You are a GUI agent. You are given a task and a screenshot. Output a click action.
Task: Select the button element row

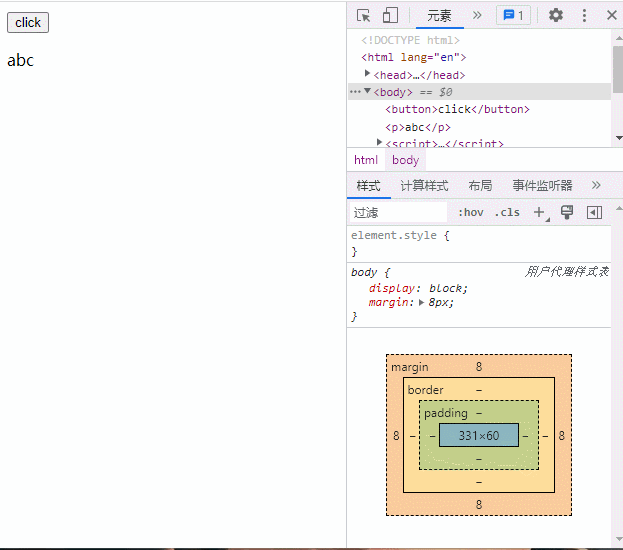coord(457,109)
